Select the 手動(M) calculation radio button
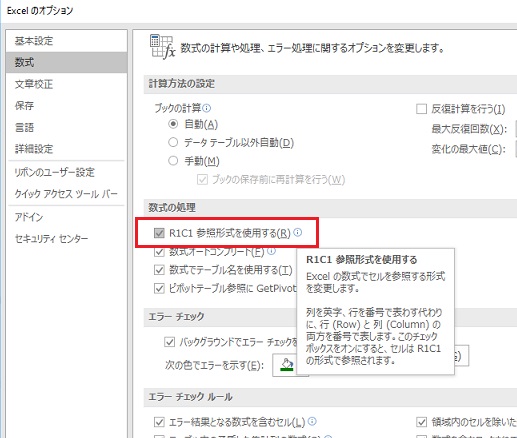The height and width of the screenshot is (438, 517). click(x=173, y=161)
